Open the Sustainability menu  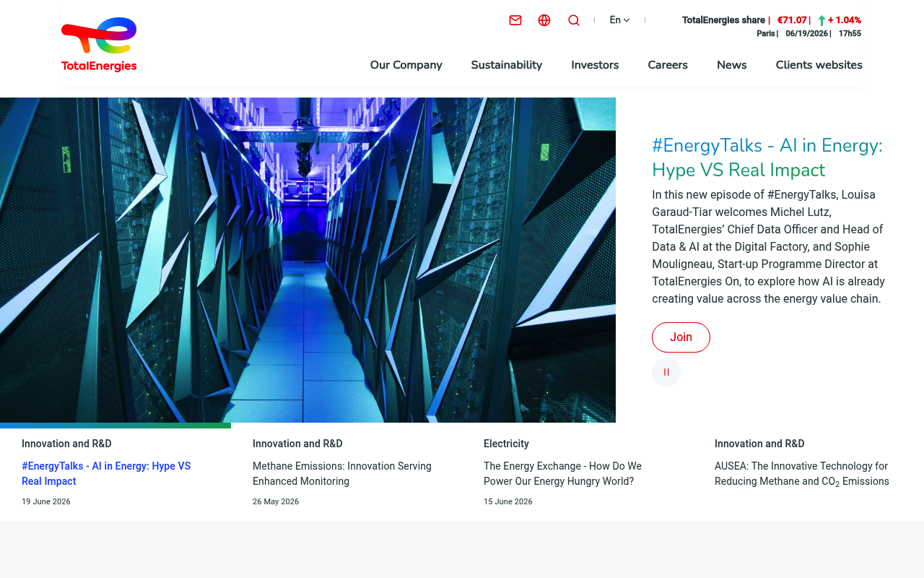(x=507, y=65)
